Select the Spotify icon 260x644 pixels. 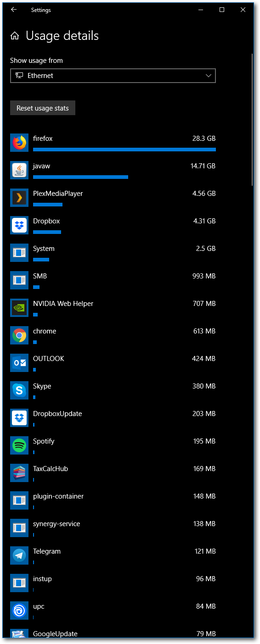[x=19, y=445]
